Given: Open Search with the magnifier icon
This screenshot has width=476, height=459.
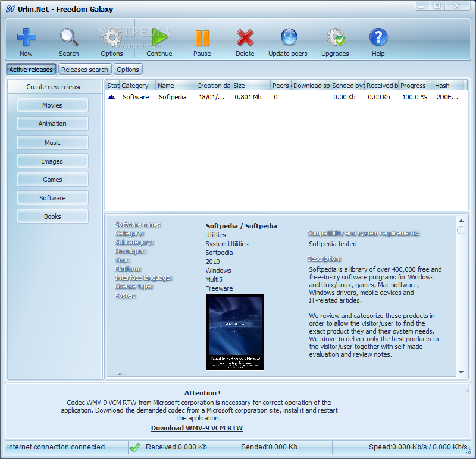Looking at the screenshot, I should tap(69, 37).
